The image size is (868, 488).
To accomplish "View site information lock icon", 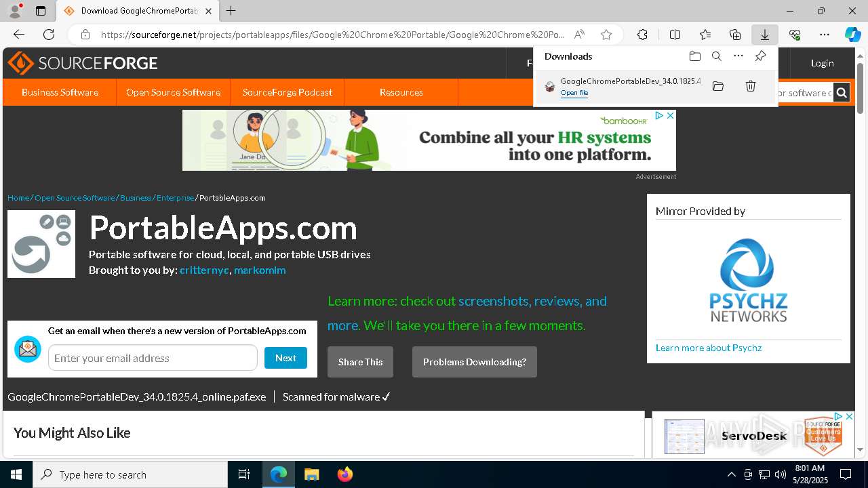I will click(85, 35).
